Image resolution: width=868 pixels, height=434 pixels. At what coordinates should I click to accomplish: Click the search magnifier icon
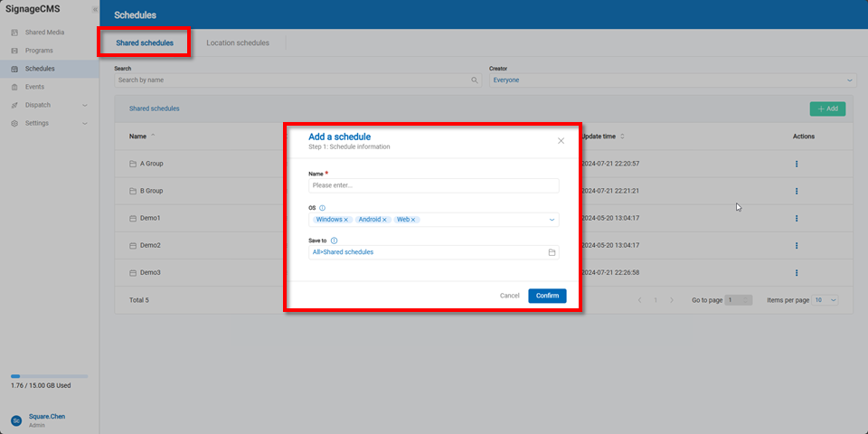pyautogui.click(x=475, y=80)
